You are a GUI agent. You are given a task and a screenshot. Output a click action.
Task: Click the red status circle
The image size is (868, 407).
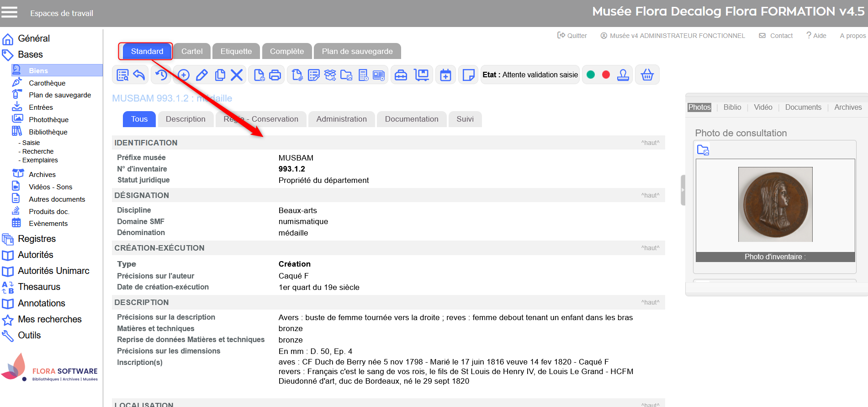click(x=606, y=75)
